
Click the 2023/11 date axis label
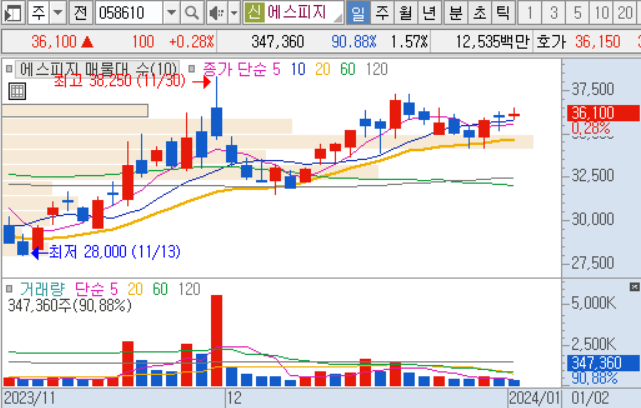(x=29, y=398)
